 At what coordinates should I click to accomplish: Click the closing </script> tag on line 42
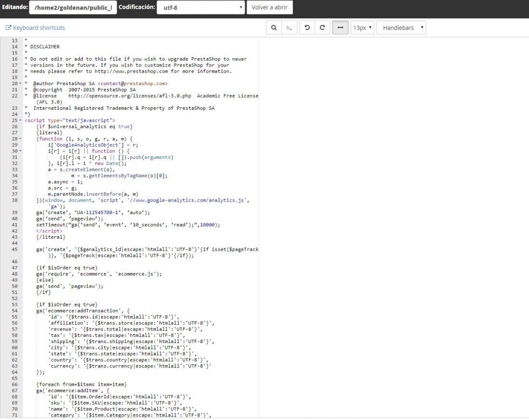49,231
